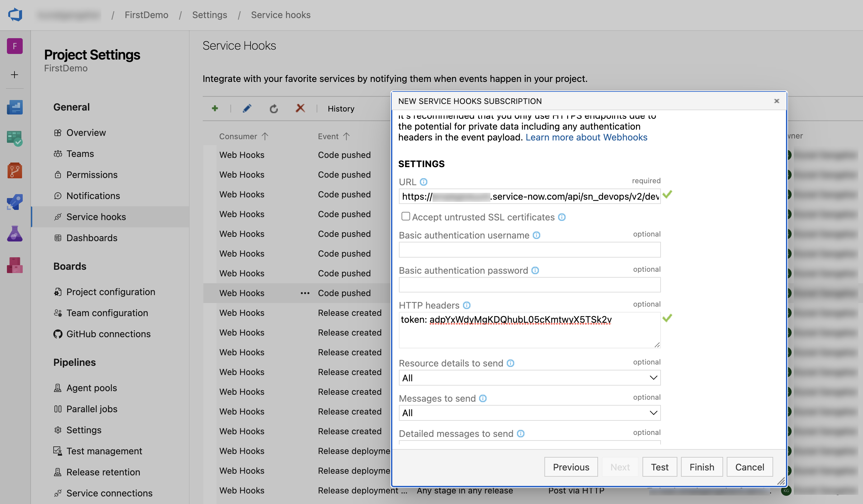
Task: Add a new subscription with green plus
Action: point(215,109)
